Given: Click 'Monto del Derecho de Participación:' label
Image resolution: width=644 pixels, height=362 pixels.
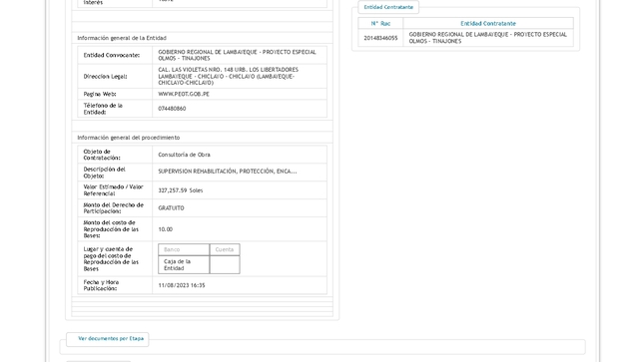Looking at the screenshot, I should click(114, 208).
